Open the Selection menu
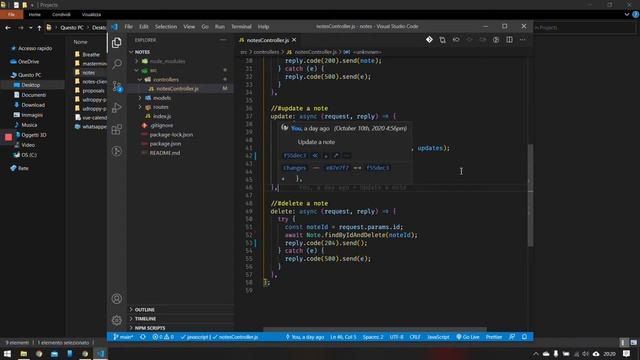The height and width of the screenshot is (360, 640). coord(166,27)
